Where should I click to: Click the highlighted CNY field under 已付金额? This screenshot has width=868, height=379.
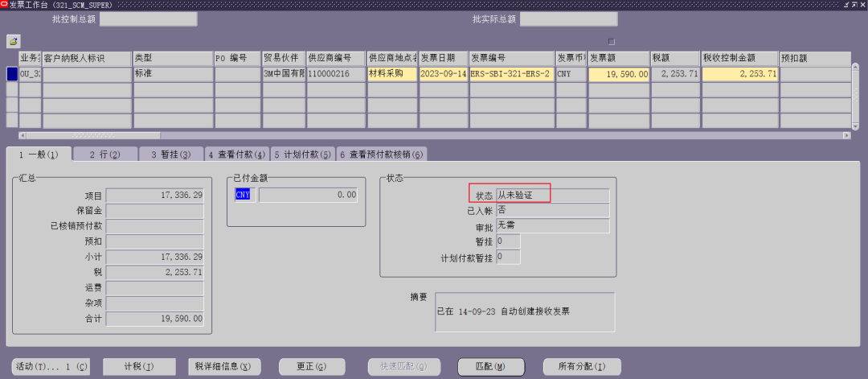pyautogui.click(x=245, y=195)
